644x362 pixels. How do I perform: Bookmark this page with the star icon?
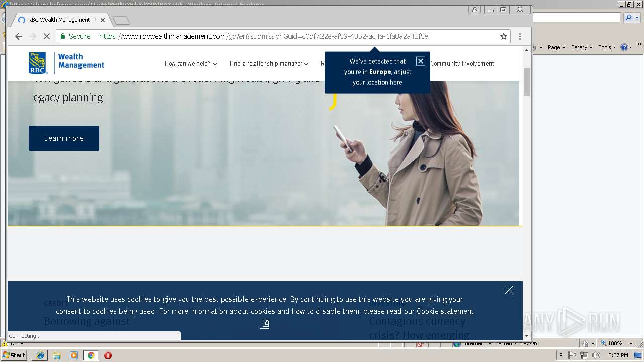(x=503, y=36)
